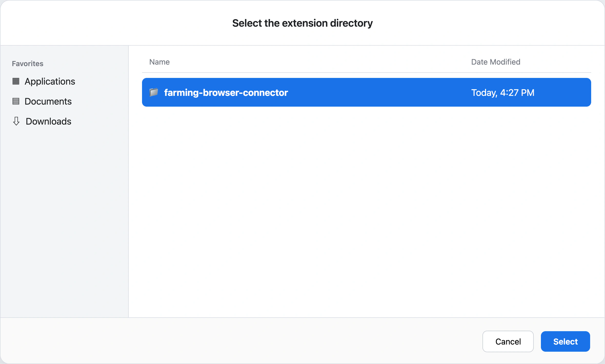The height and width of the screenshot is (364, 605).
Task: Sort by the Name column header
Action: (x=159, y=62)
